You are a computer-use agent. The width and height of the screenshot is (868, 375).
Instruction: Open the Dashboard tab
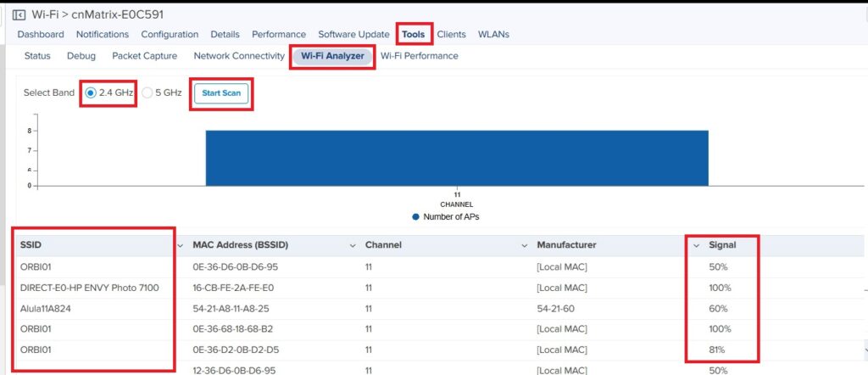point(41,35)
